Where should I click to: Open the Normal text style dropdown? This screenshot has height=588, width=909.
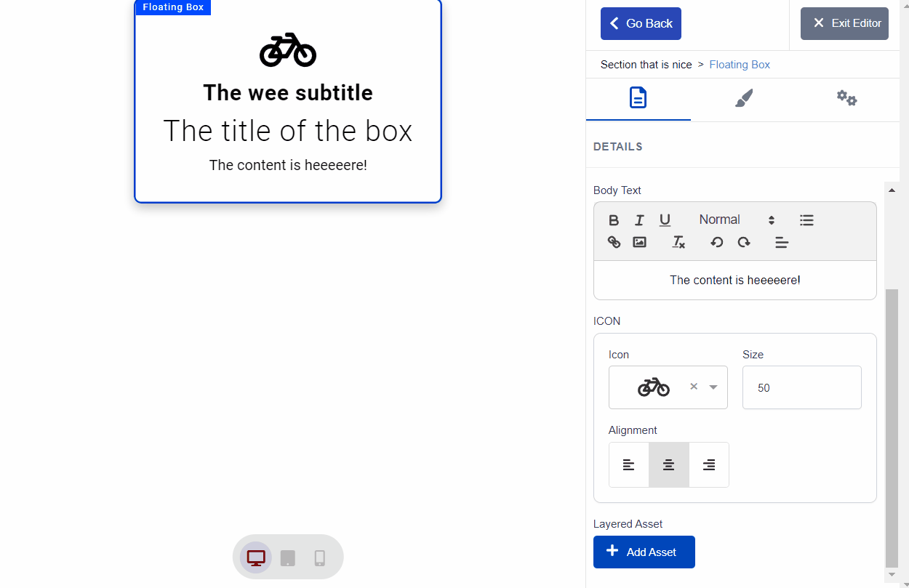(x=736, y=220)
